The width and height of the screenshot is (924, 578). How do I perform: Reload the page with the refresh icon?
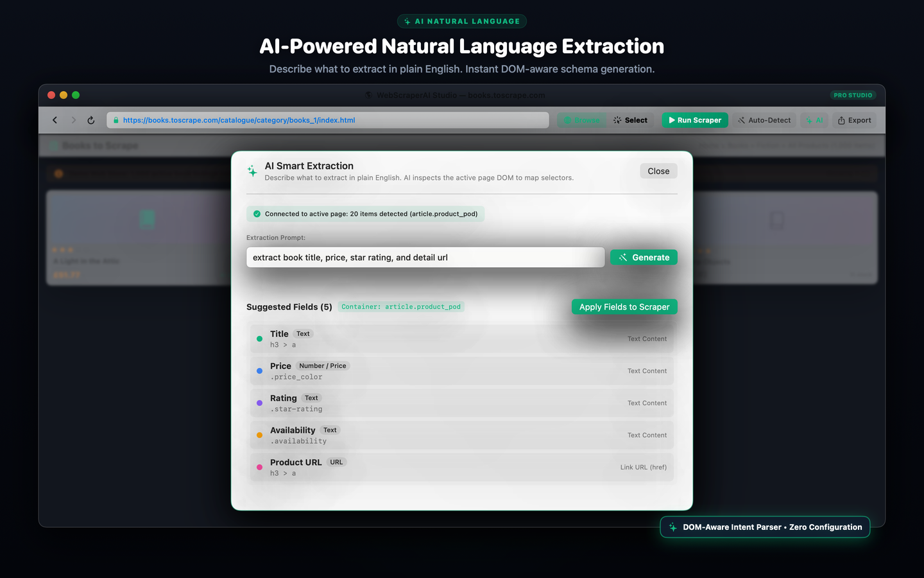[x=91, y=120]
